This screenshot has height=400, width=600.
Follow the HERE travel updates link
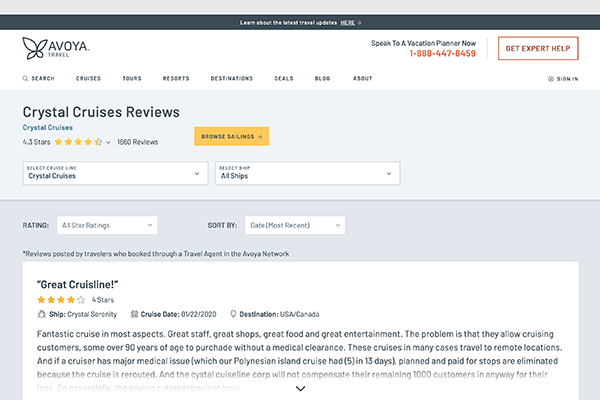coord(348,23)
